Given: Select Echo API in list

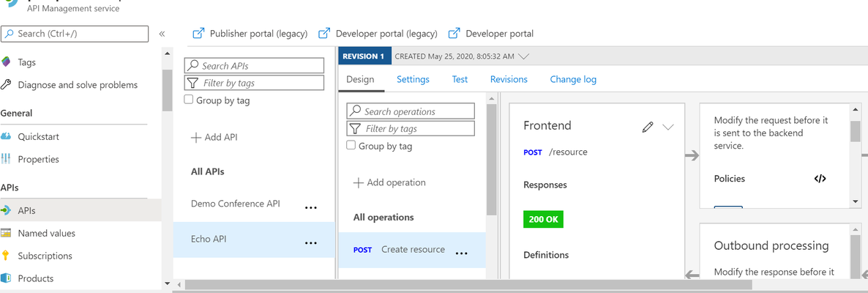Looking at the screenshot, I should 253,240.
